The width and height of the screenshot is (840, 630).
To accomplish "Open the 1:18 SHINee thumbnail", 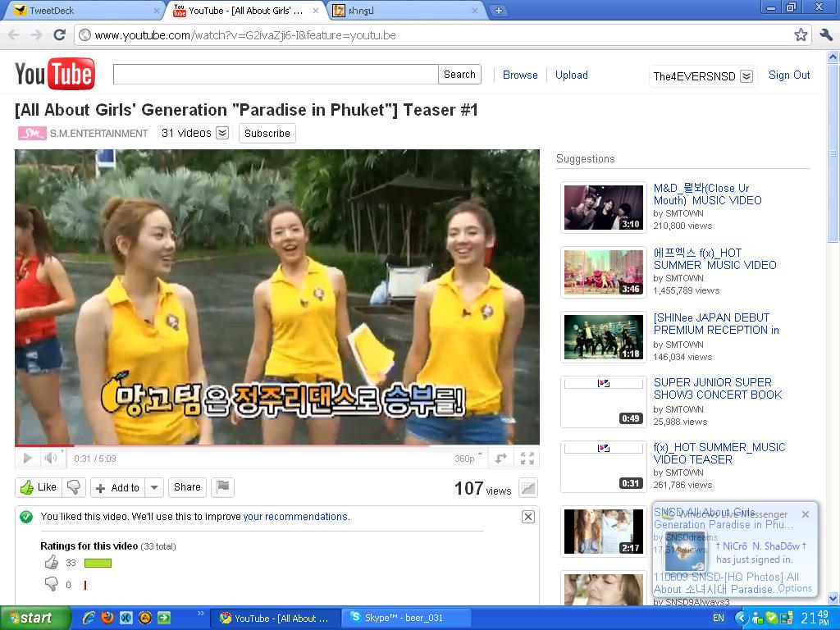I will tap(604, 337).
